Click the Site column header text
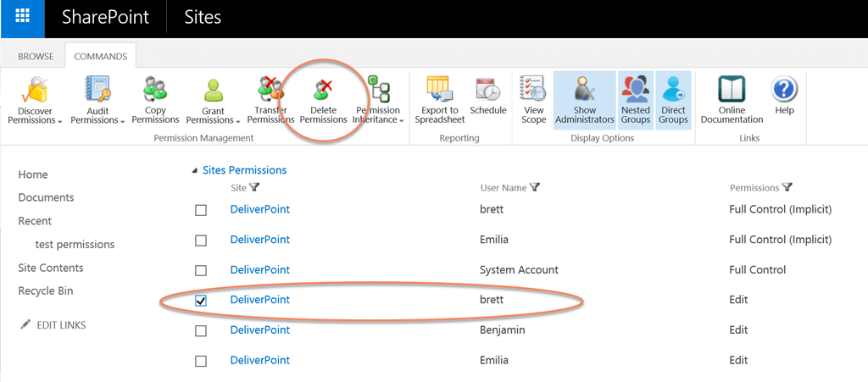The image size is (868, 382). tap(238, 189)
